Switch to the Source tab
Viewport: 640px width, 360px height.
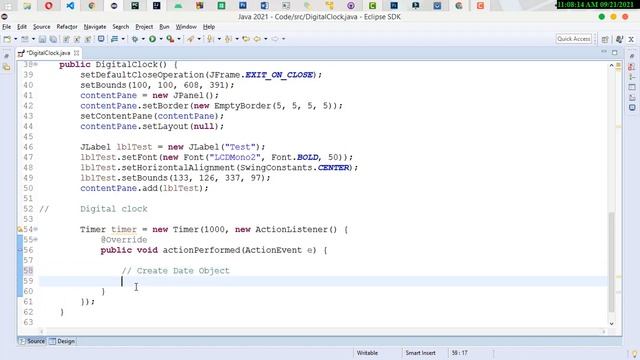pyautogui.click(x=32, y=341)
